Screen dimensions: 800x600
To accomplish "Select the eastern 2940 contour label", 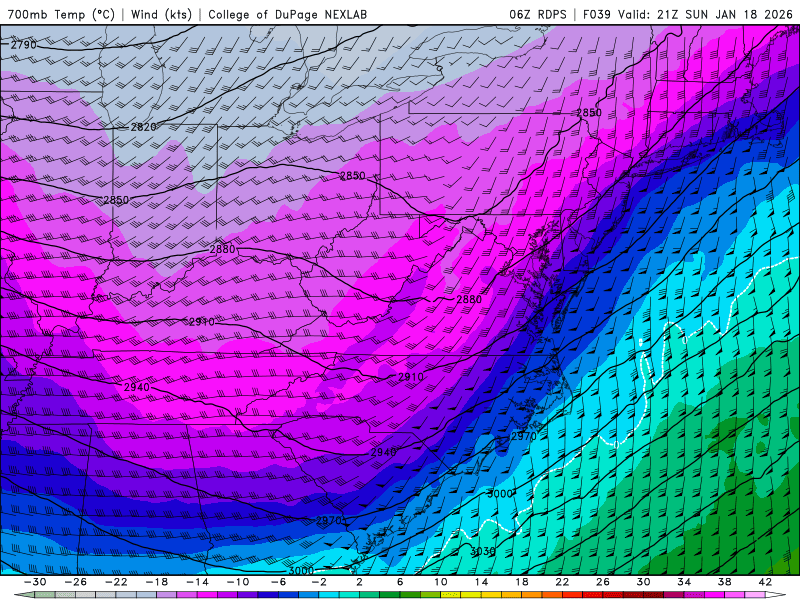I will (x=383, y=453).
